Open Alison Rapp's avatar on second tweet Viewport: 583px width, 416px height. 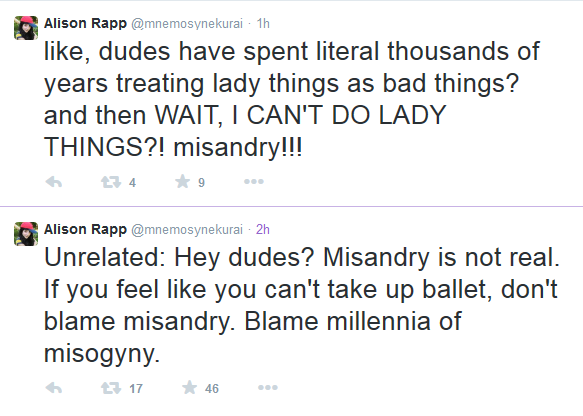point(26,234)
